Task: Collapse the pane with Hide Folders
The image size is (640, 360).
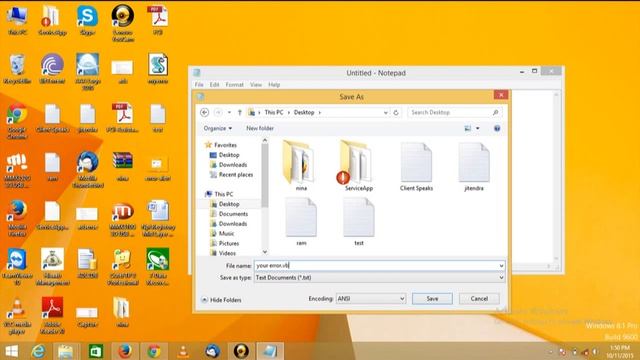Action: [x=221, y=300]
